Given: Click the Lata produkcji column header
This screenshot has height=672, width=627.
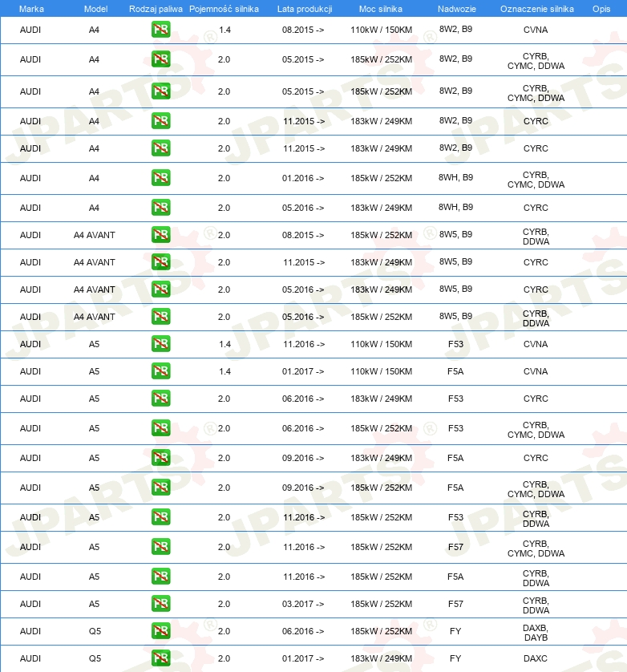Looking at the screenshot, I should tap(305, 9).
